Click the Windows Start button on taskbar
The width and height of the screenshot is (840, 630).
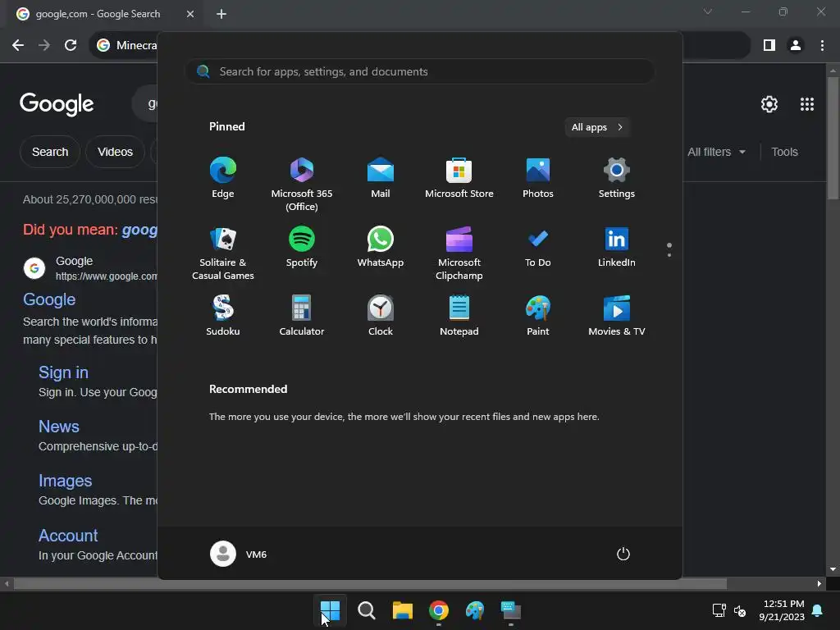(330, 610)
